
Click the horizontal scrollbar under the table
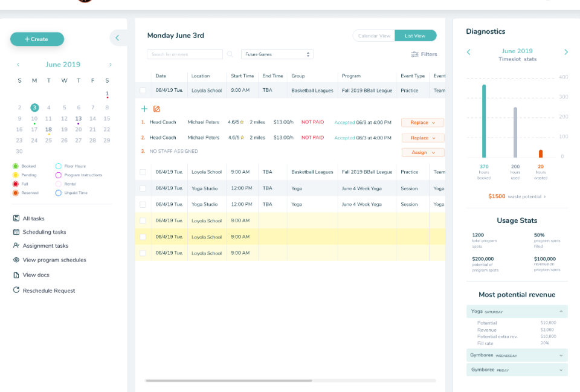click(229, 381)
